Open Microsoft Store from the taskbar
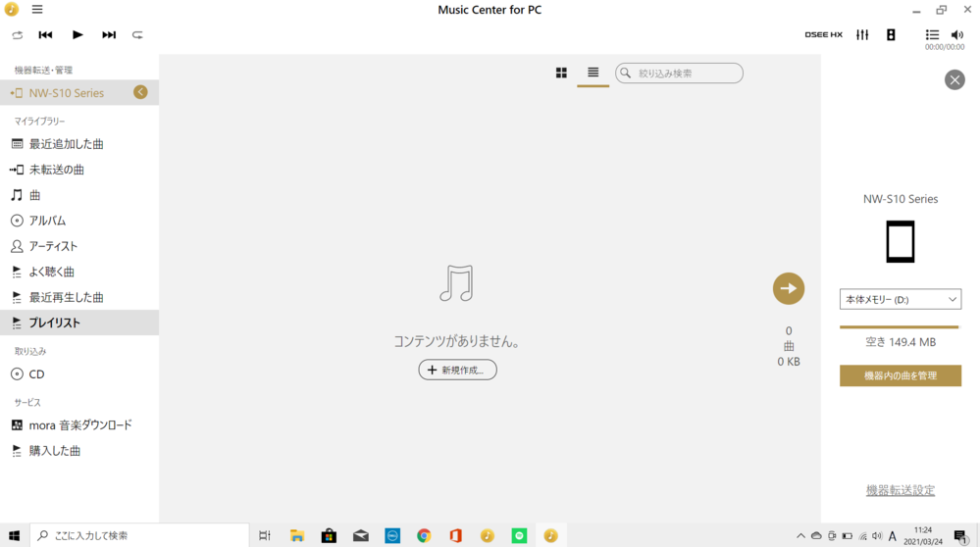Viewport: 980px width, 547px height. tap(329, 535)
